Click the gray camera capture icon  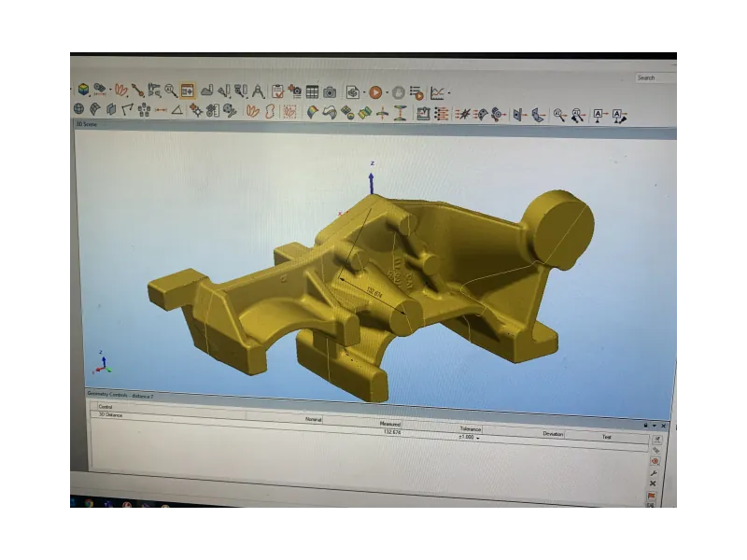(330, 92)
